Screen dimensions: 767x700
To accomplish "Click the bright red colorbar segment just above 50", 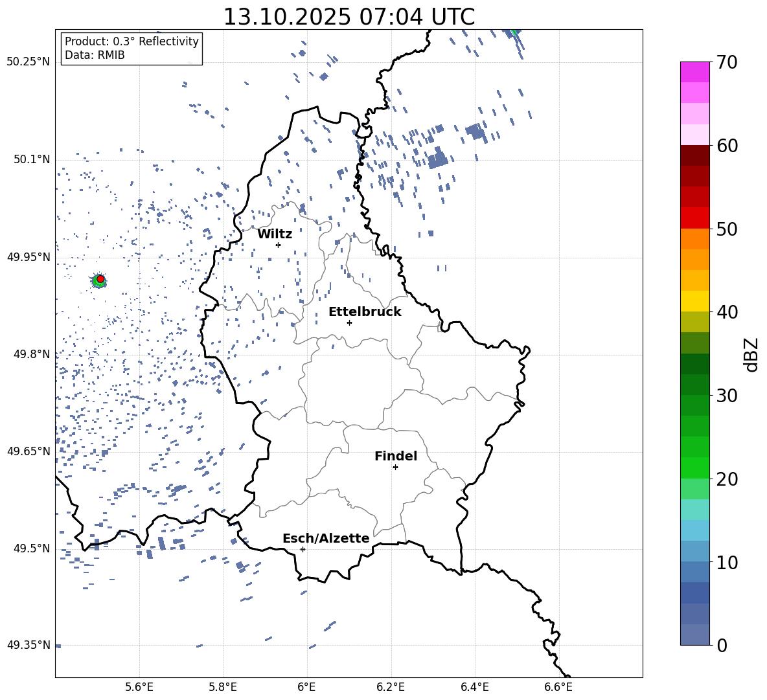I will 694,218.
